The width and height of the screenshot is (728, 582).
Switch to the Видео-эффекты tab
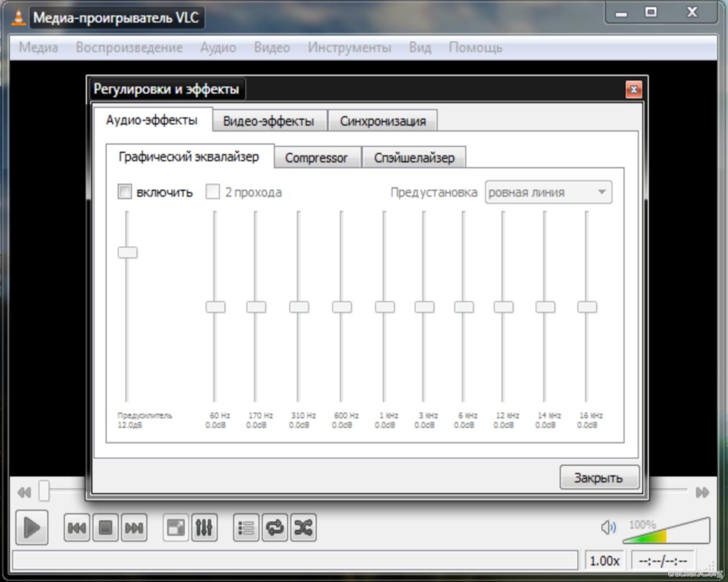(x=268, y=121)
